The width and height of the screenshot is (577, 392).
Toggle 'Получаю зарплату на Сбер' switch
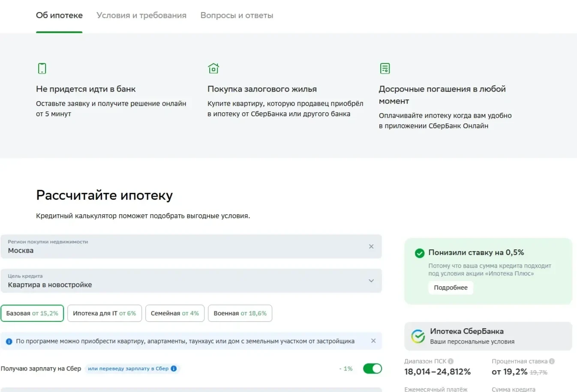pyautogui.click(x=373, y=368)
